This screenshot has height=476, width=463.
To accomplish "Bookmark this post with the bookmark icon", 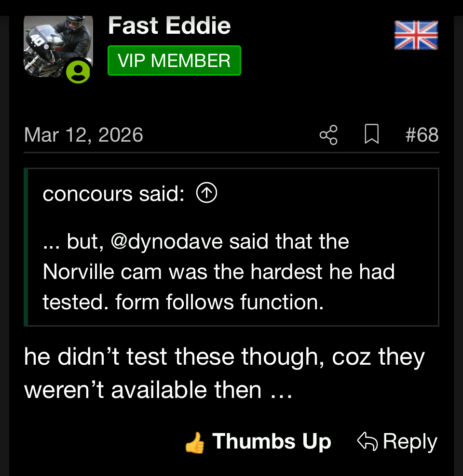I will [x=371, y=135].
